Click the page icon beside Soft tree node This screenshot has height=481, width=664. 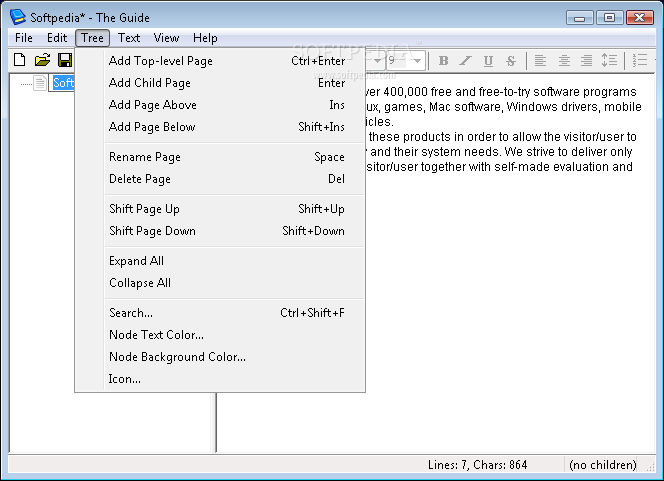(40, 83)
